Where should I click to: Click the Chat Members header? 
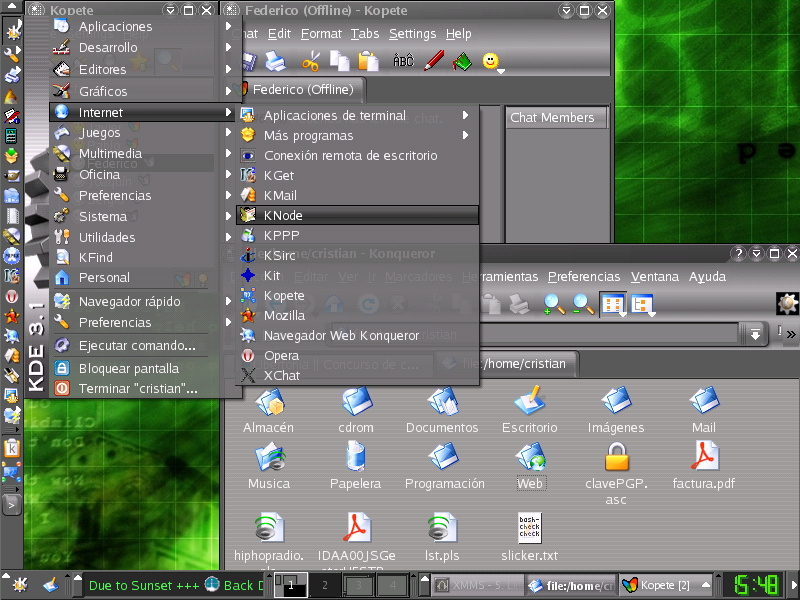[x=556, y=117]
